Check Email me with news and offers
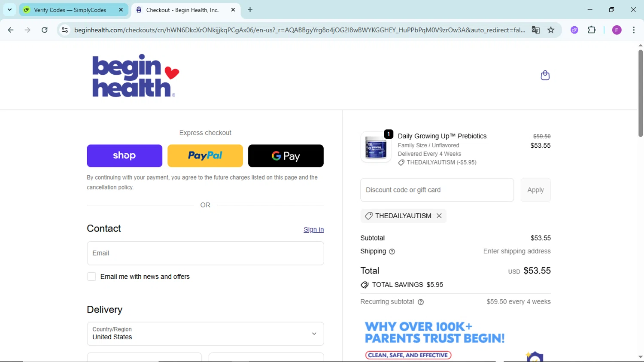The image size is (644, 362). click(91, 277)
